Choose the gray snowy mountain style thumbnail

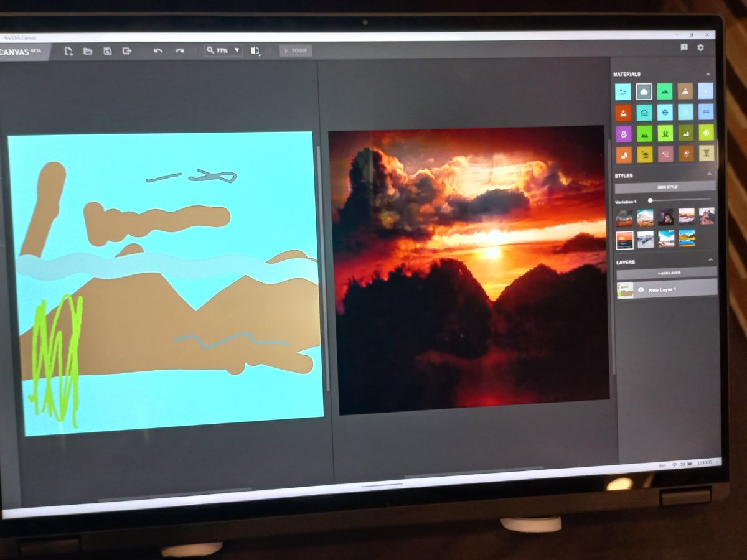tap(646, 239)
